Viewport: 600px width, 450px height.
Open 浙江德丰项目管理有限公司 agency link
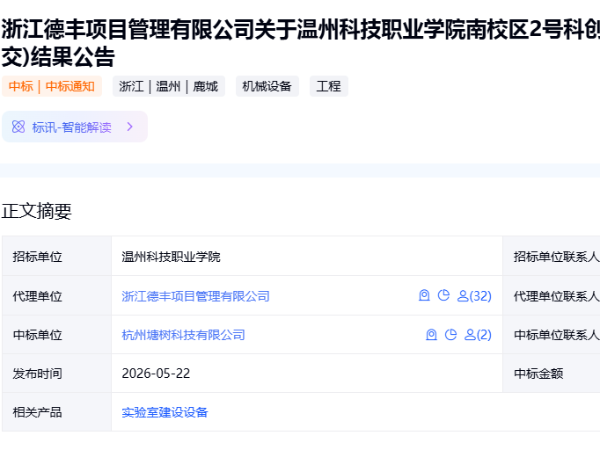pyautogui.click(x=196, y=296)
